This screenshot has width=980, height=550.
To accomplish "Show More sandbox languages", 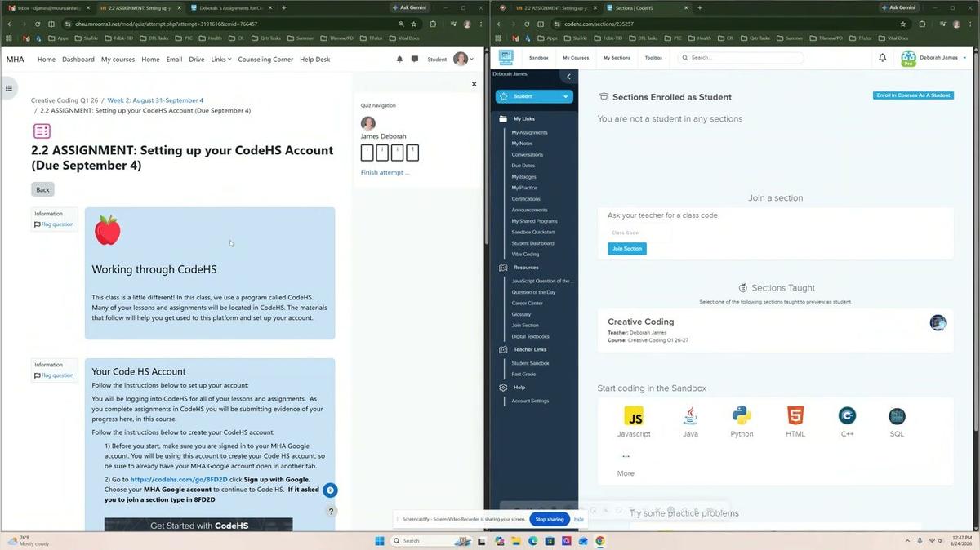I will tap(626, 464).
